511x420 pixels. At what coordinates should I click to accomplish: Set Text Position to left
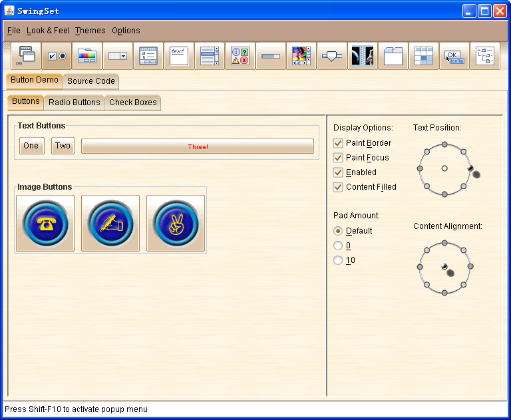click(x=420, y=168)
